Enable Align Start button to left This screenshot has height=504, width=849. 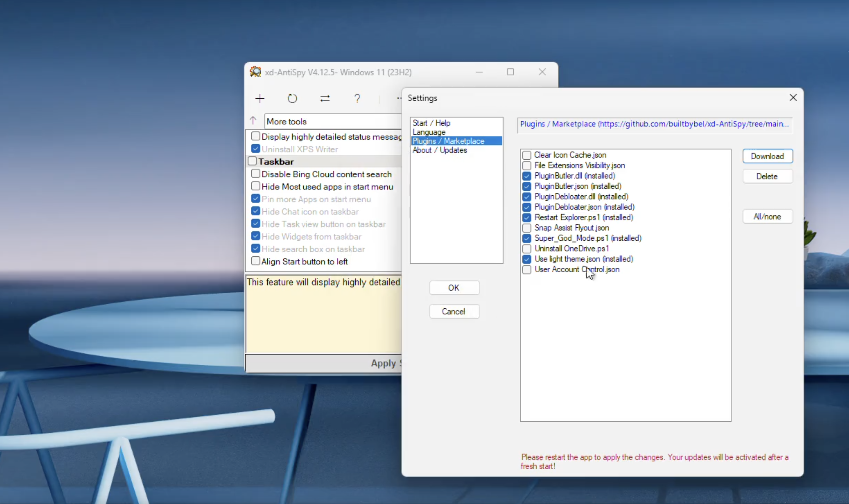tap(255, 261)
